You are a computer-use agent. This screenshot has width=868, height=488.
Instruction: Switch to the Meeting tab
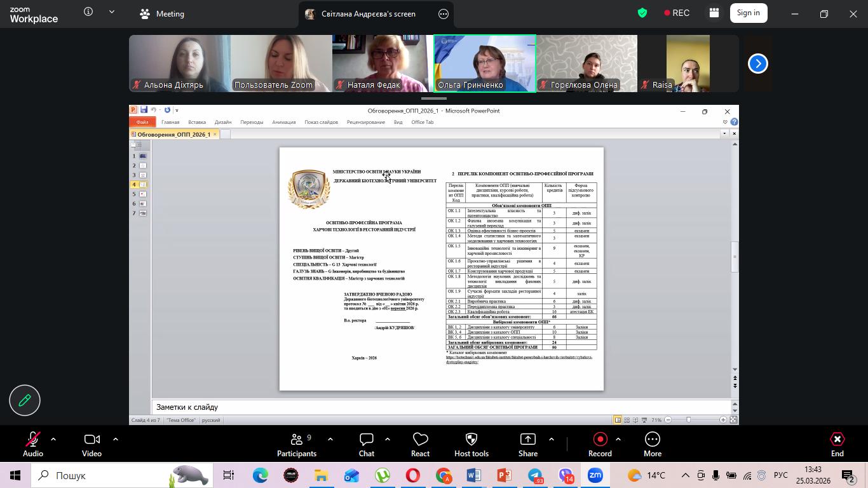pos(162,13)
